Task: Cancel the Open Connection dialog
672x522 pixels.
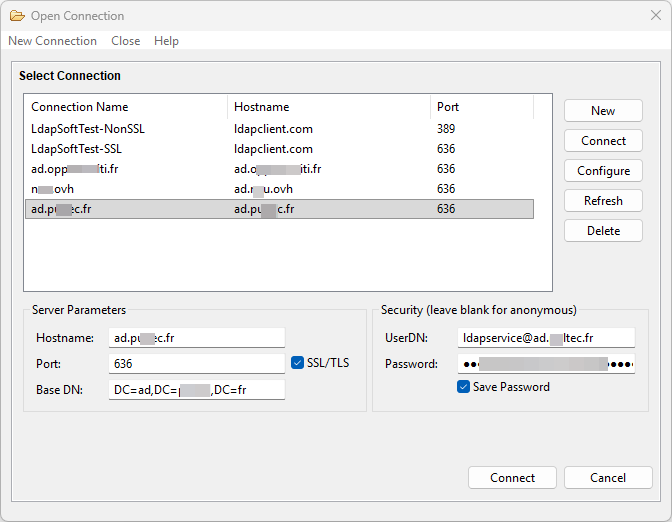Action: click(x=607, y=478)
